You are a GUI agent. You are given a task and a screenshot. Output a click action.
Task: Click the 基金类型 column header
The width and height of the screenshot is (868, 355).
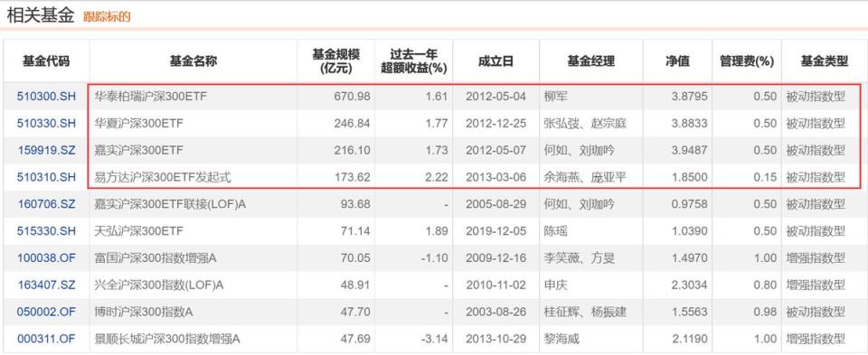(825, 61)
